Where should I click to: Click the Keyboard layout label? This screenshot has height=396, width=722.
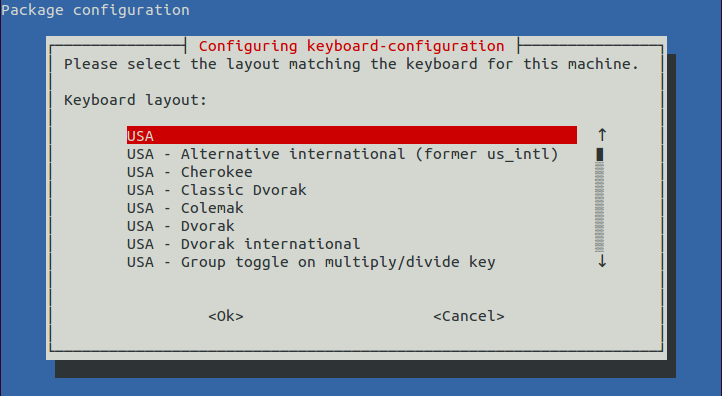click(x=135, y=100)
